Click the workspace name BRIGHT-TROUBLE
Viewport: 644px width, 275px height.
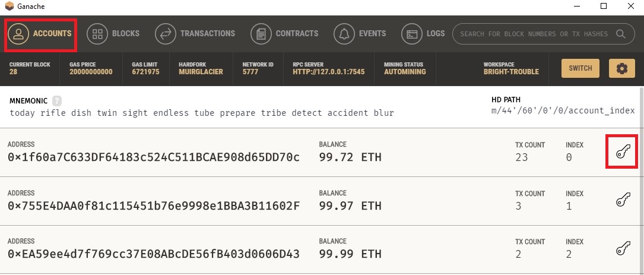[511, 72]
